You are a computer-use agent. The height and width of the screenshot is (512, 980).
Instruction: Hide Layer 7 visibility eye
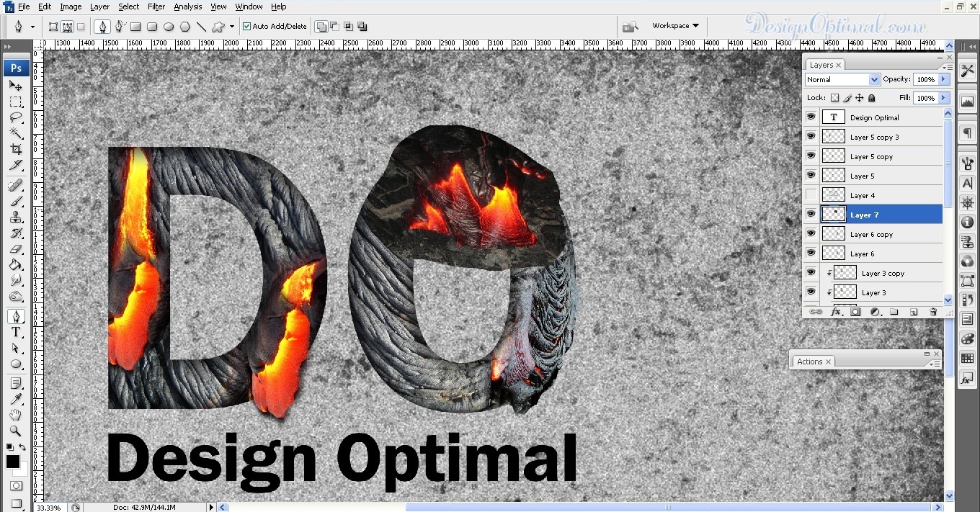coord(811,215)
